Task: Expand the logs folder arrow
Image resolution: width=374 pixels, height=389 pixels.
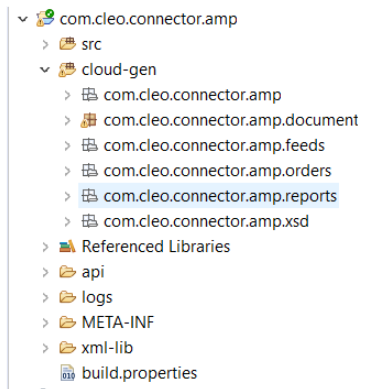Action: tap(46, 297)
